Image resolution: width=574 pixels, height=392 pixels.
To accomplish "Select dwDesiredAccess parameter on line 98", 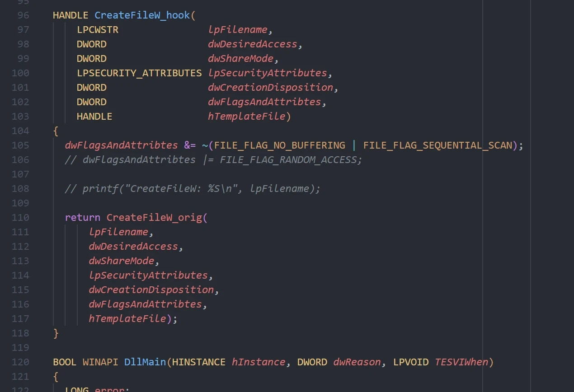I will pos(253,44).
